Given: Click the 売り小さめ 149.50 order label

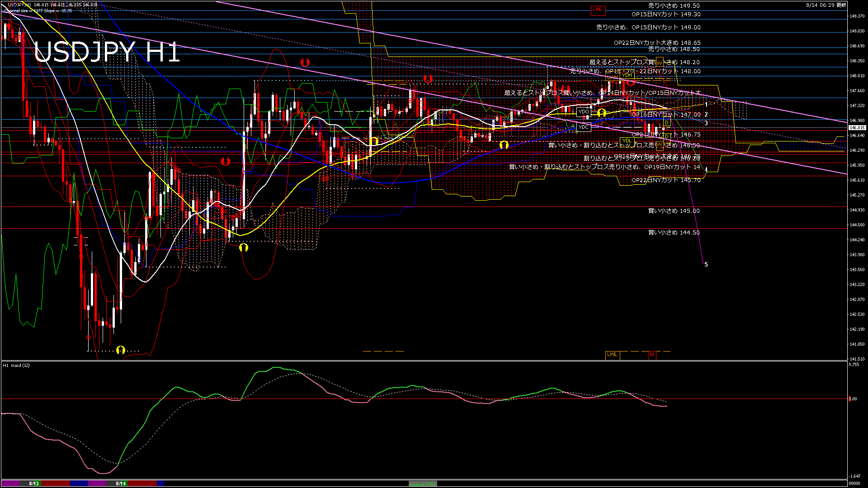Looking at the screenshot, I should point(674,6).
